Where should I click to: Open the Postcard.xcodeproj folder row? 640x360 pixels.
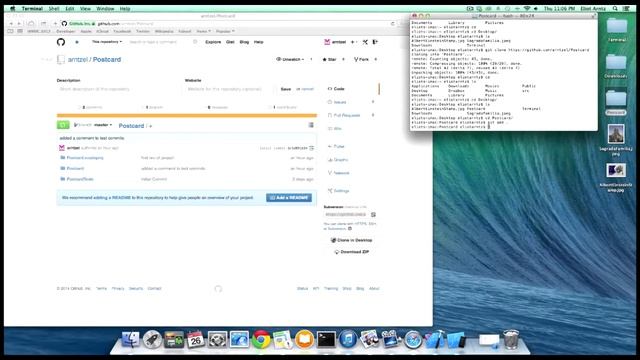click(x=85, y=158)
